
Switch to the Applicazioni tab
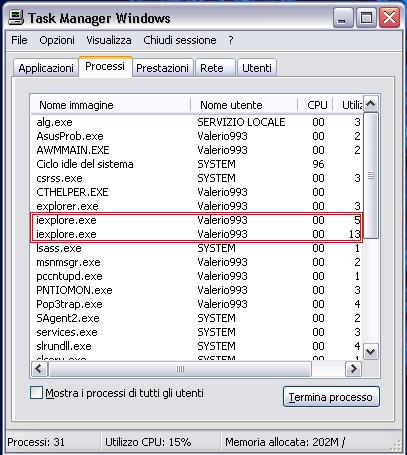click(x=46, y=68)
